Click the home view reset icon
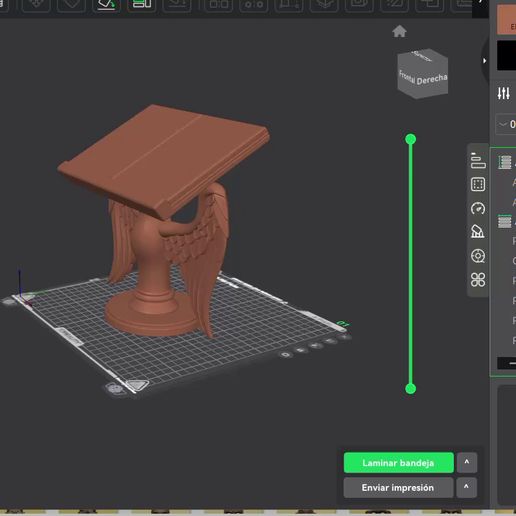Screen dimensions: 516x516 pos(399,32)
